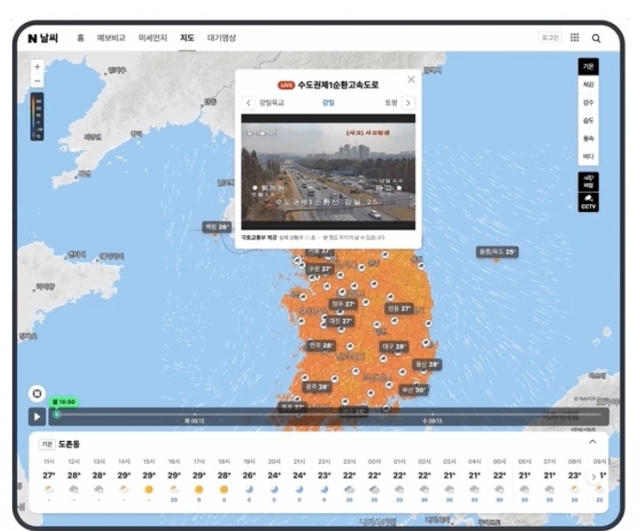Click the live CCTV video feed
This screenshot has width=640, height=531.
[x=328, y=172]
